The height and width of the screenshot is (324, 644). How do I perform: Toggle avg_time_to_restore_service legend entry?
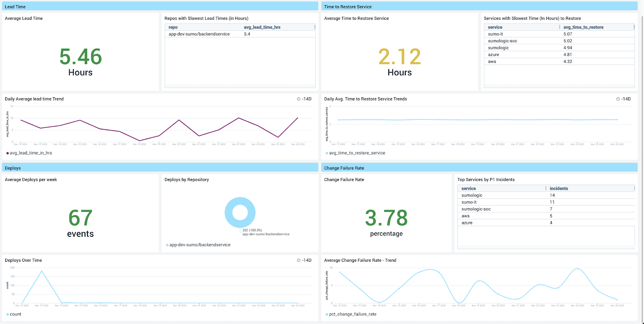(x=357, y=153)
